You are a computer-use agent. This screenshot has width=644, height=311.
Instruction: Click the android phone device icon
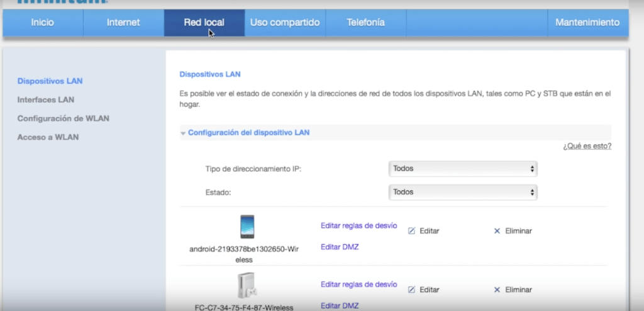click(x=247, y=227)
